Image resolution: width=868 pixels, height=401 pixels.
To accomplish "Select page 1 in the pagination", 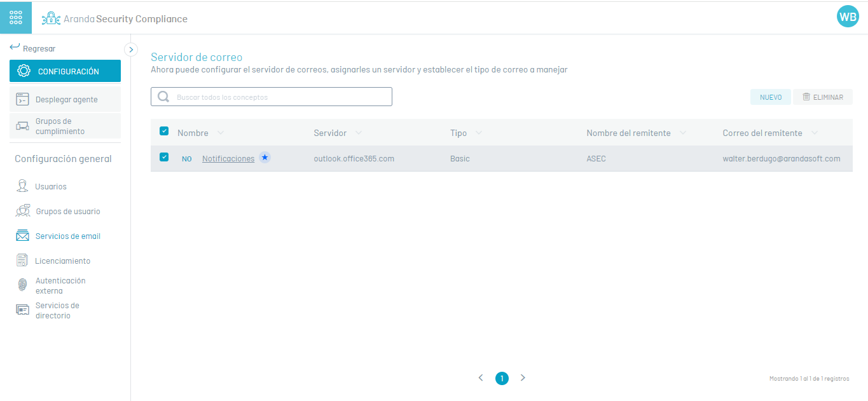I will (502, 378).
